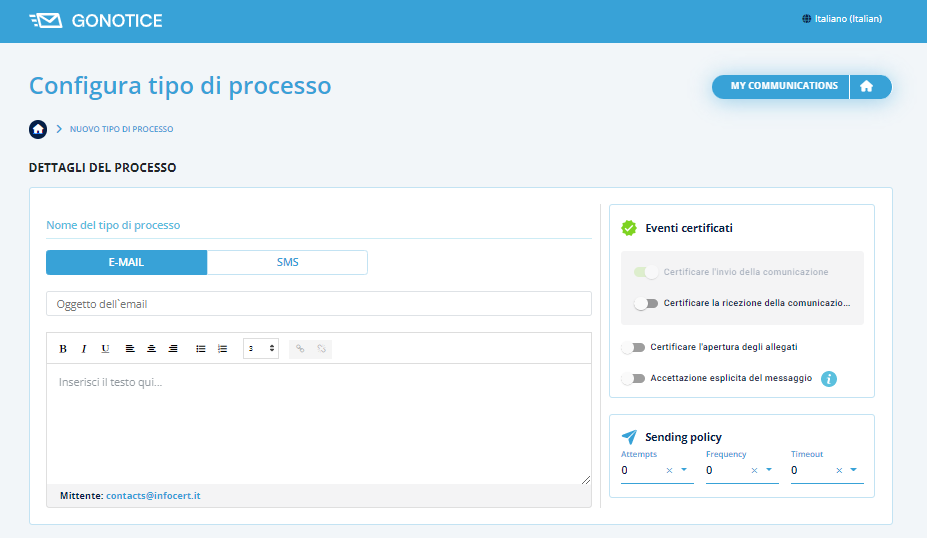Viewport: 927px width, 538px height.
Task: Insert a numbered list
Action: click(222, 349)
